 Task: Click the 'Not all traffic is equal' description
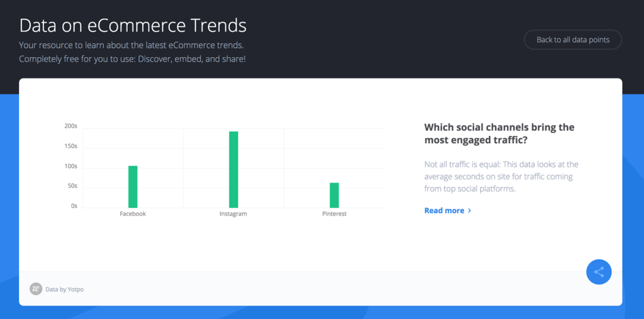pyautogui.click(x=501, y=176)
